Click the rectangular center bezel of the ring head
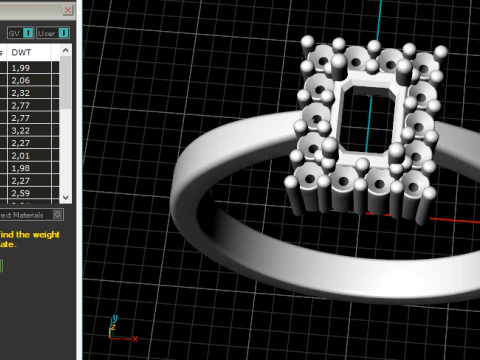The image size is (480, 360). [368, 117]
